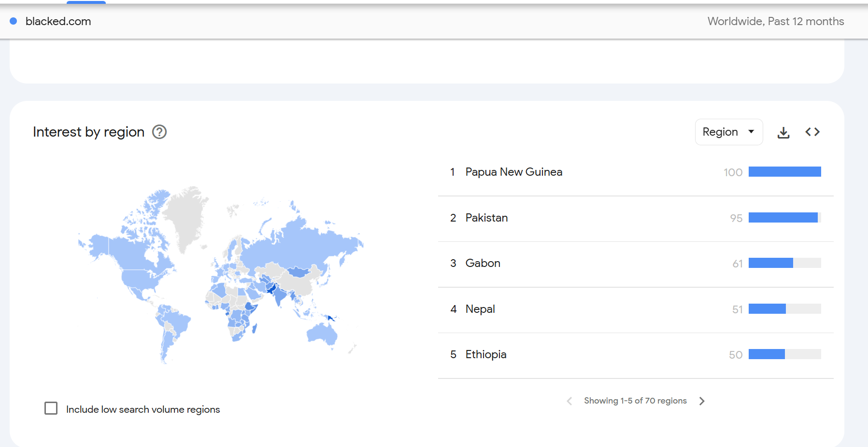Open the embed code icon
868x447 pixels.
tap(812, 132)
